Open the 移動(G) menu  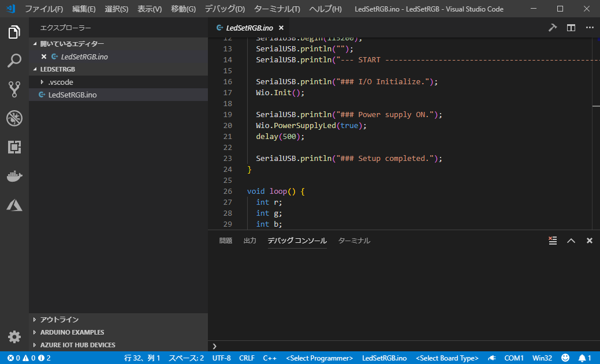pyautogui.click(x=183, y=9)
